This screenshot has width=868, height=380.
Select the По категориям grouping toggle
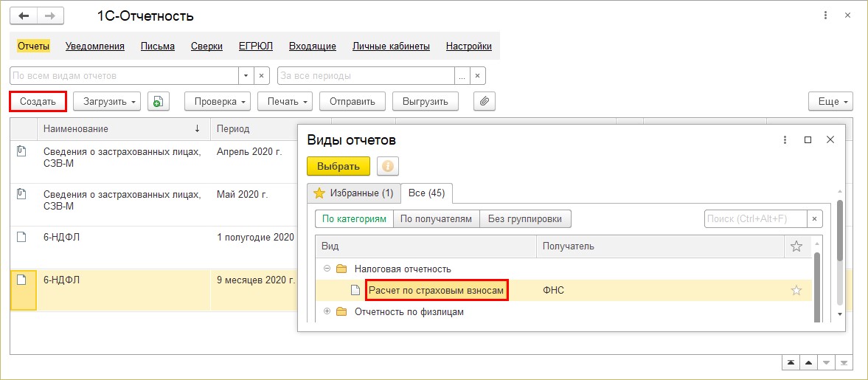point(354,219)
